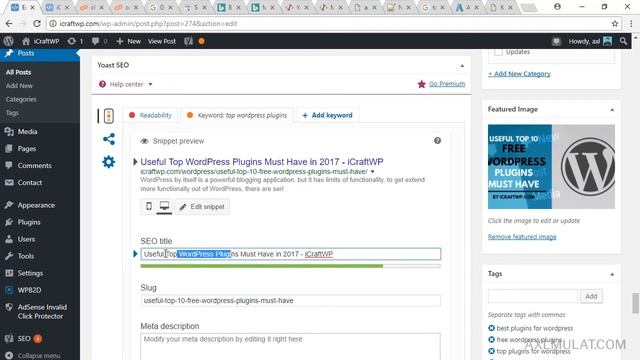Go to All Posts
This screenshot has width=640, height=360.
pos(18,72)
